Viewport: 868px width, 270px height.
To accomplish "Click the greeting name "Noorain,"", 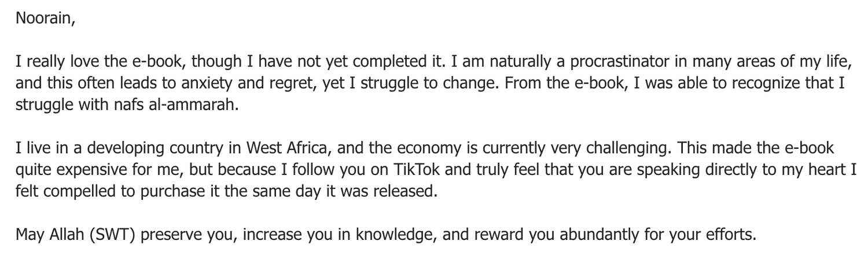I will (45, 18).
